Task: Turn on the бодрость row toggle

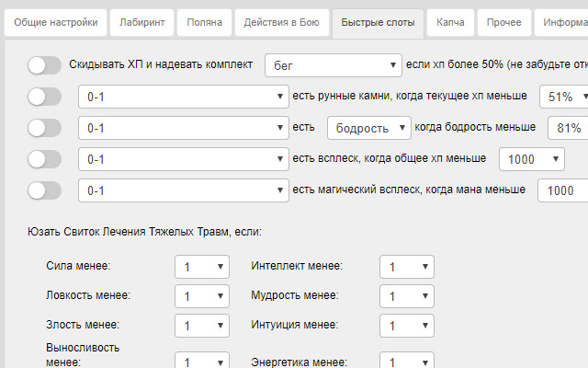Action: pyautogui.click(x=44, y=128)
